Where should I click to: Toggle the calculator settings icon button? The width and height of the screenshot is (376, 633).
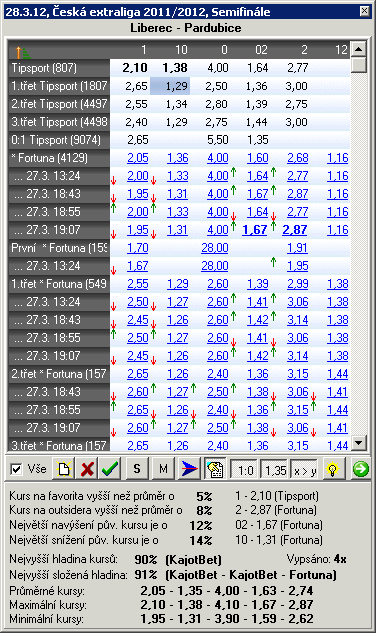click(x=215, y=469)
